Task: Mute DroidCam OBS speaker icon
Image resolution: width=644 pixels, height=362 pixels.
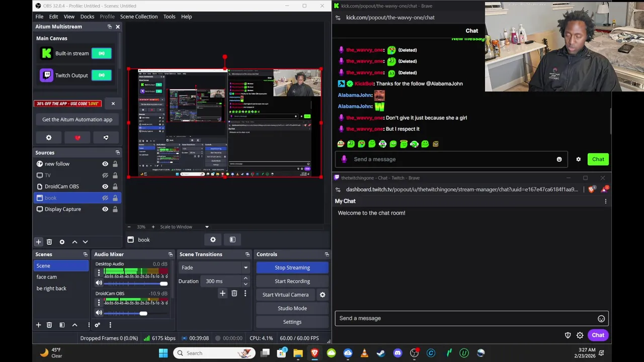Action: (99, 313)
